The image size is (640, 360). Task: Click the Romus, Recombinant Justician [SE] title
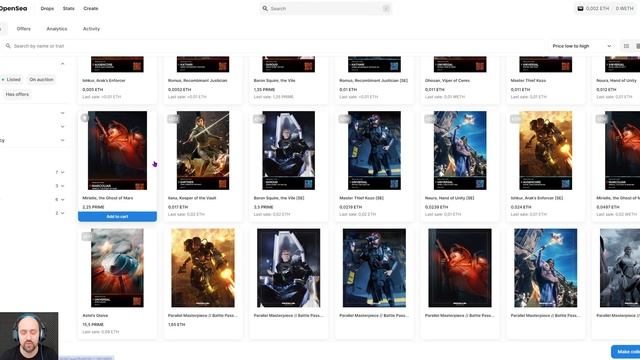pyautogui.click(x=373, y=81)
